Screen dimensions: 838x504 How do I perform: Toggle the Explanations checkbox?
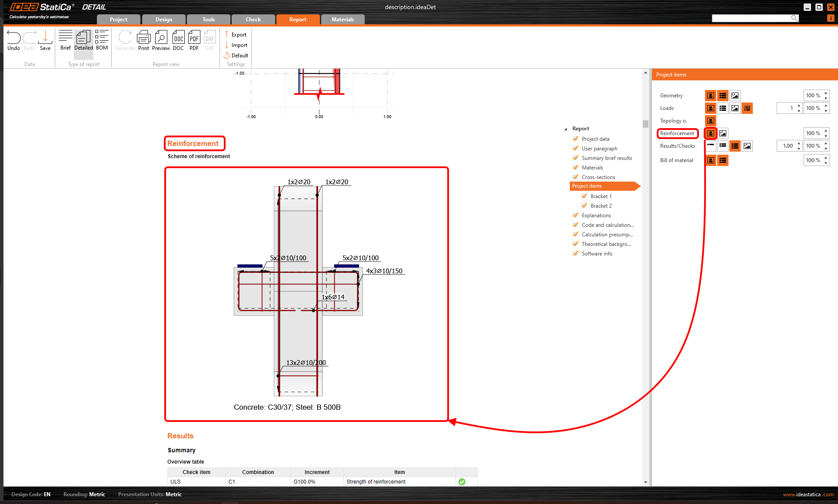576,215
